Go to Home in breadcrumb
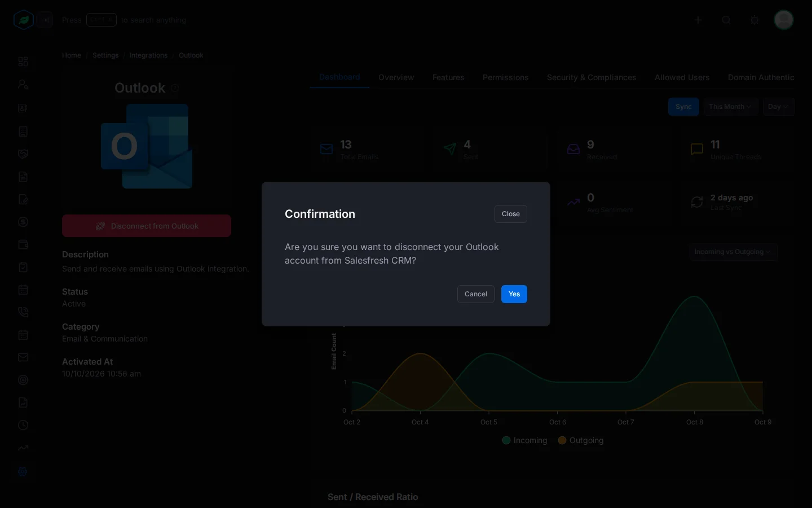The image size is (812, 508). coord(72,55)
